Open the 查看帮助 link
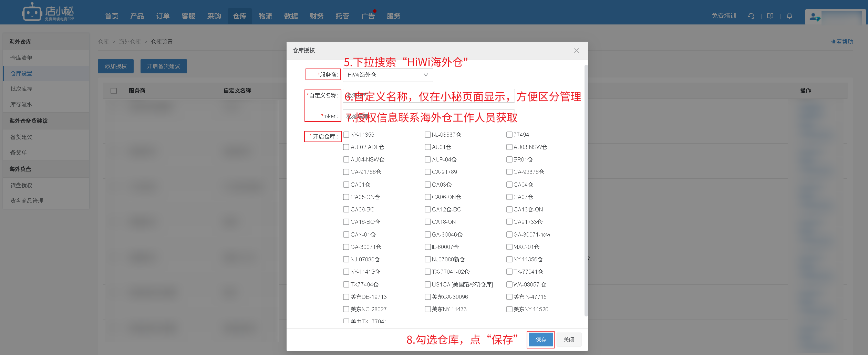 coord(842,42)
